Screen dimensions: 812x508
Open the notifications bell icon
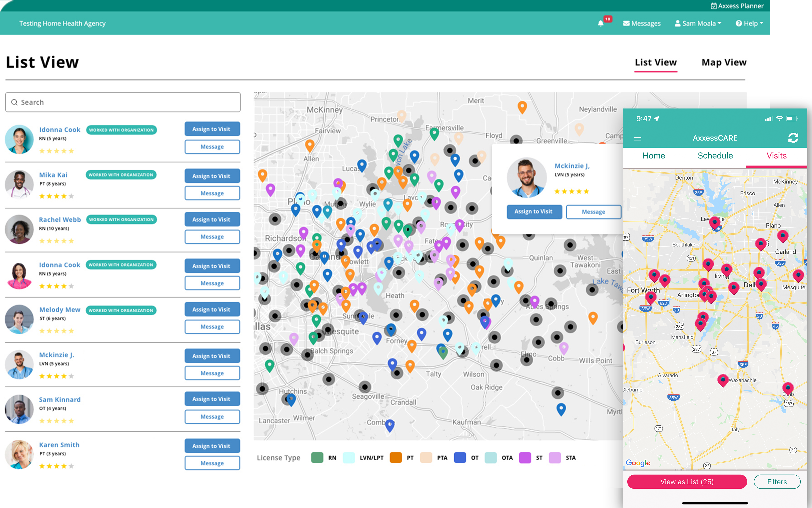pos(600,24)
